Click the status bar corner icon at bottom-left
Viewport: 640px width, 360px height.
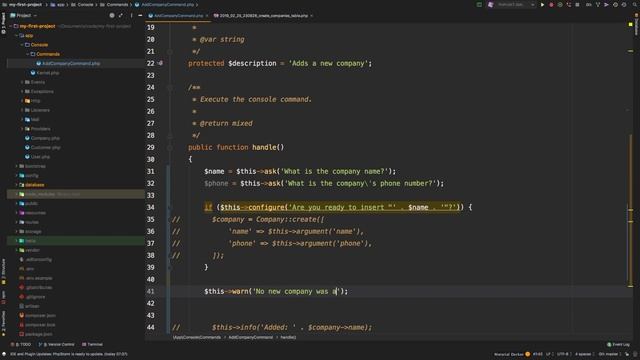(x=4, y=354)
